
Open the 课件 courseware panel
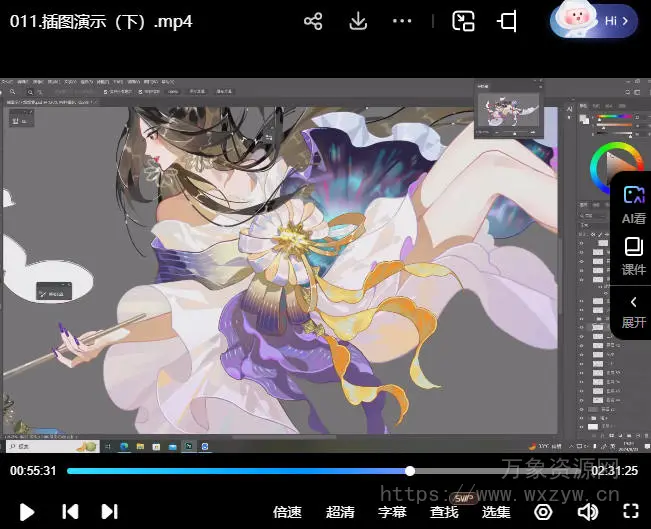633,256
